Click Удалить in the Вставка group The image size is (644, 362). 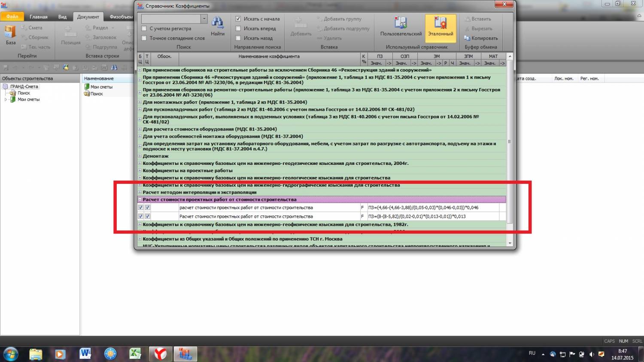point(329,38)
